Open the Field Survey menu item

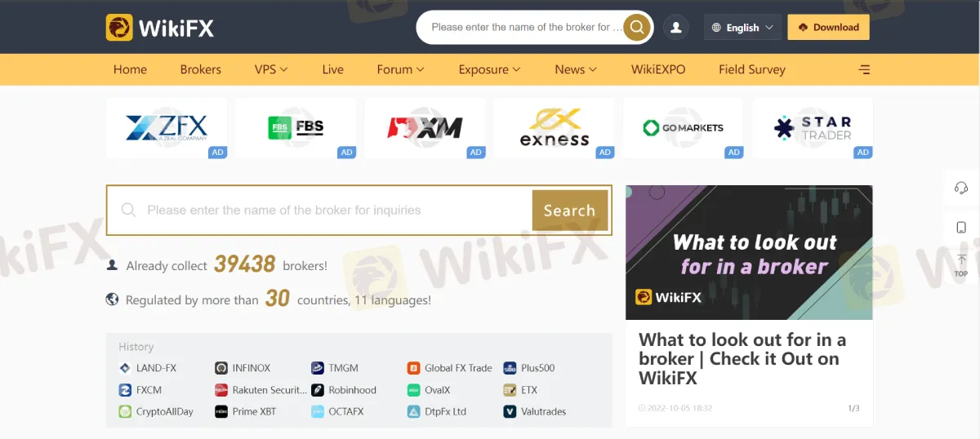coord(752,69)
